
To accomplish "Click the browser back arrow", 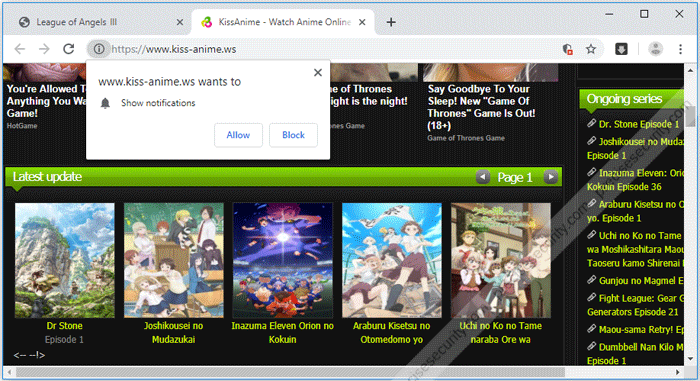I will (20, 49).
